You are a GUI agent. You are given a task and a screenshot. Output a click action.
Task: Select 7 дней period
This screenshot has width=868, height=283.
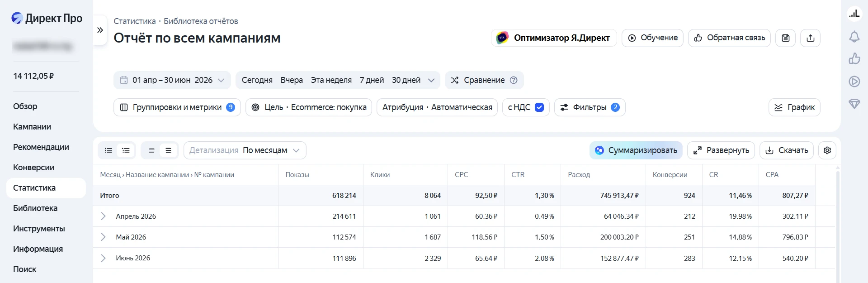(x=372, y=80)
